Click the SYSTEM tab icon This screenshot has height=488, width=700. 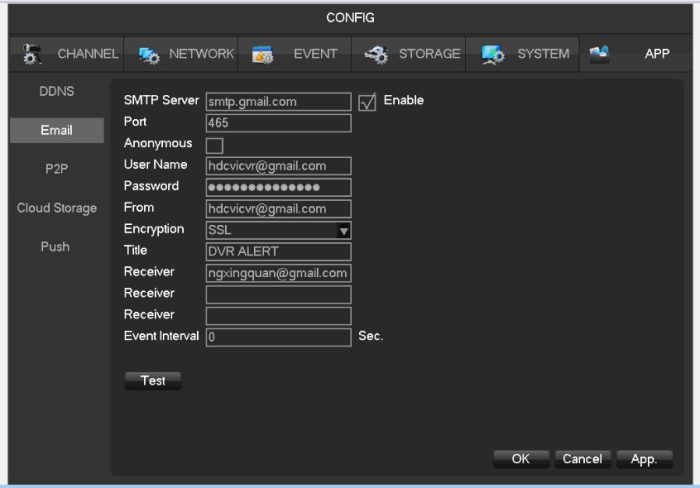pyautogui.click(x=493, y=54)
